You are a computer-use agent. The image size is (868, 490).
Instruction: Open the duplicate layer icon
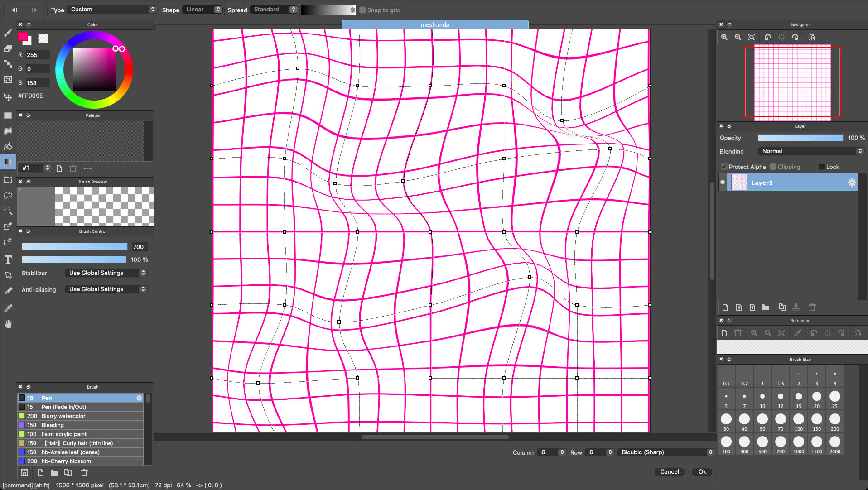tap(781, 307)
